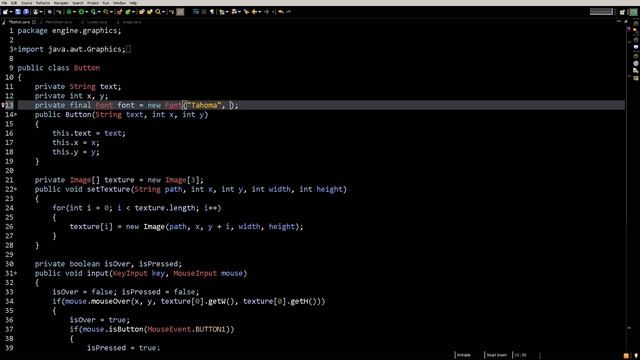Click the yellow Back navigation arrow
Viewport: 640px width, 360px height.
[254, 12]
